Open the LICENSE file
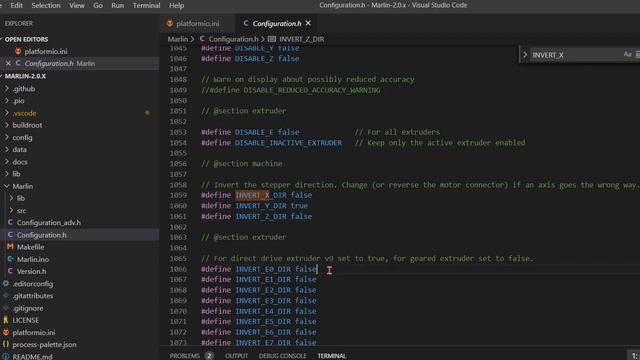Image resolution: width=640 pixels, height=360 pixels. point(25,320)
